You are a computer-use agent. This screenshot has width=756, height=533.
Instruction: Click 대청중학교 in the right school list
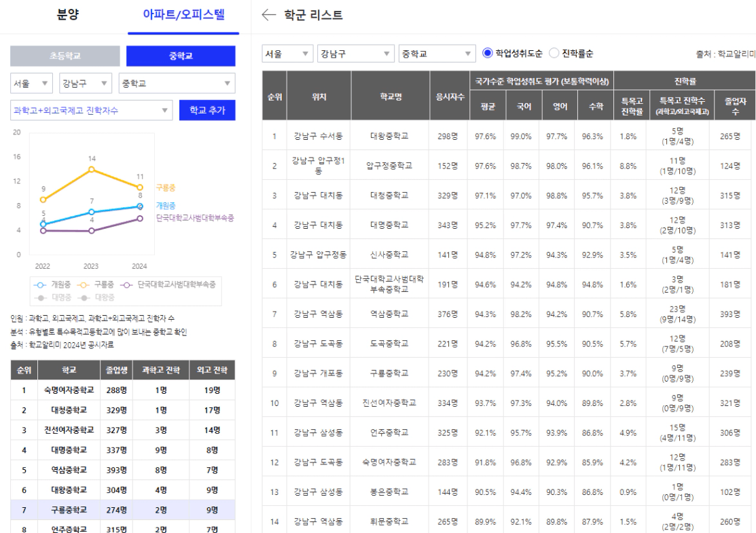point(389,196)
